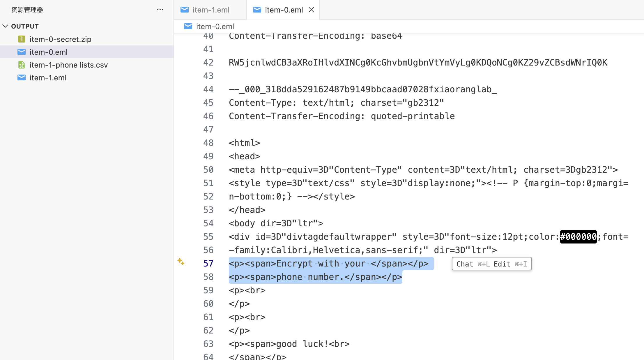This screenshot has height=360, width=644.
Task: Click the mail icon beside item-1.eml in explorer
Action: click(x=22, y=77)
